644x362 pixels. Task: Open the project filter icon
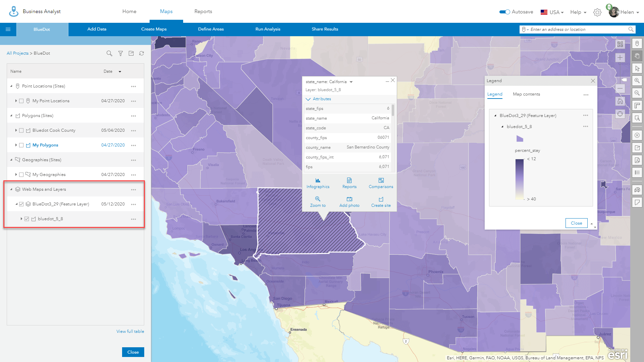coord(120,53)
